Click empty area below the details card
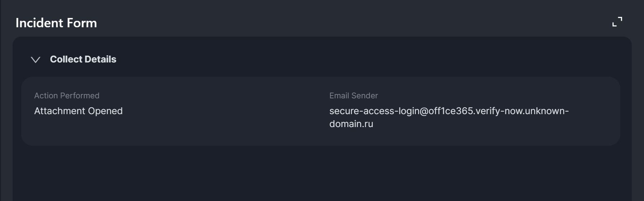The height and width of the screenshot is (201, 644). point(322,172)
